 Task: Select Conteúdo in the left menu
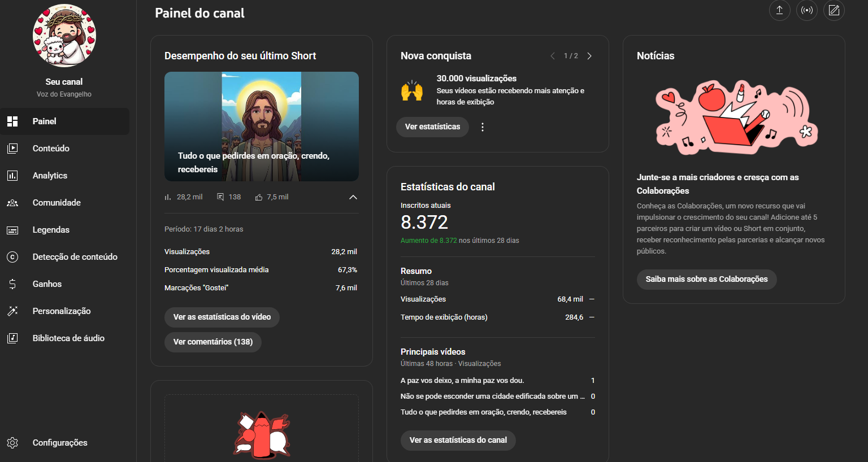51,149
